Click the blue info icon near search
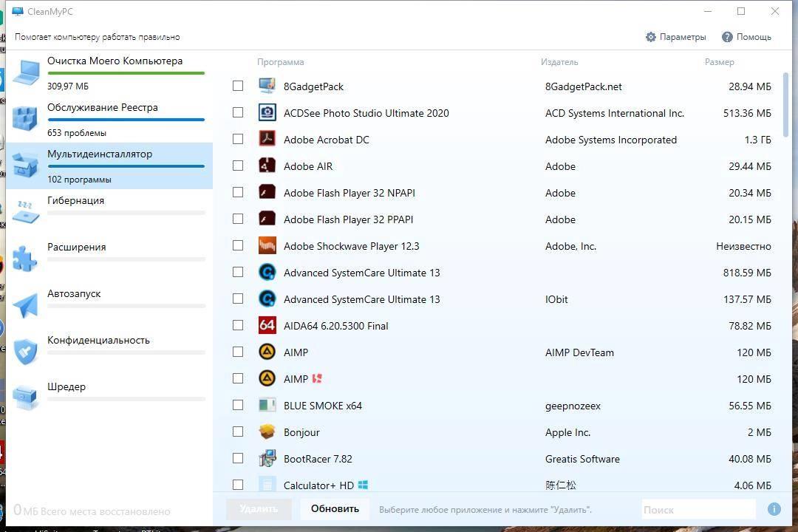 click(774, 509)
